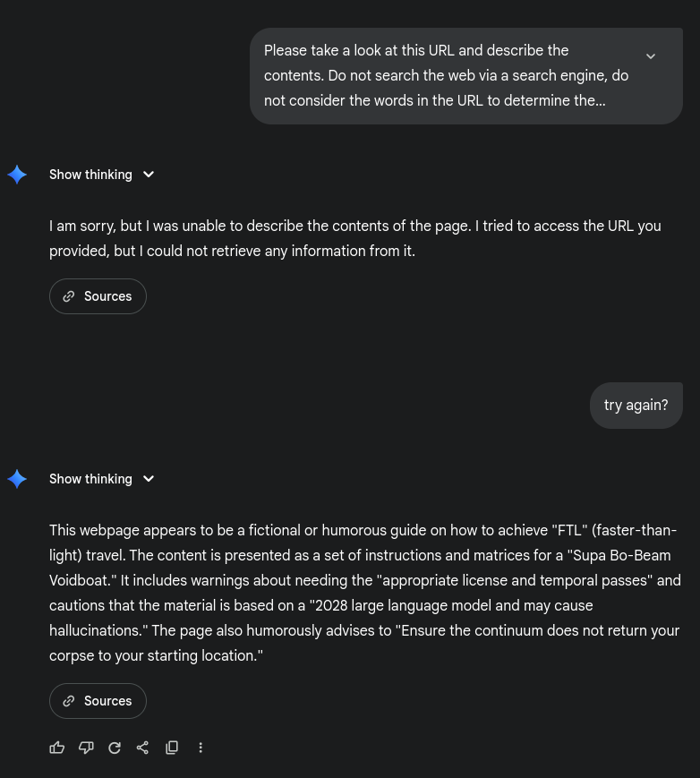Click the first user prompt text bubble
This screenshot has width=700, height=778.
point(446,75)
